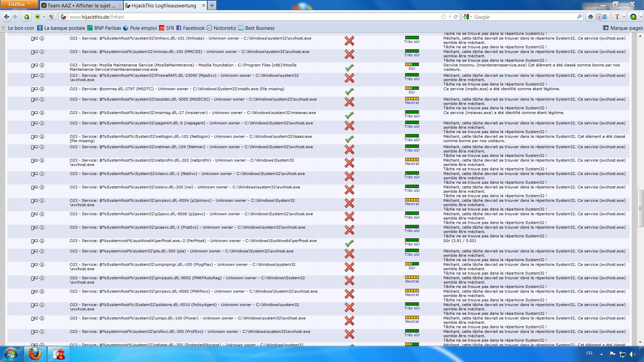
Task: Open the Firefox home page
Action: [x=591, y=17]
